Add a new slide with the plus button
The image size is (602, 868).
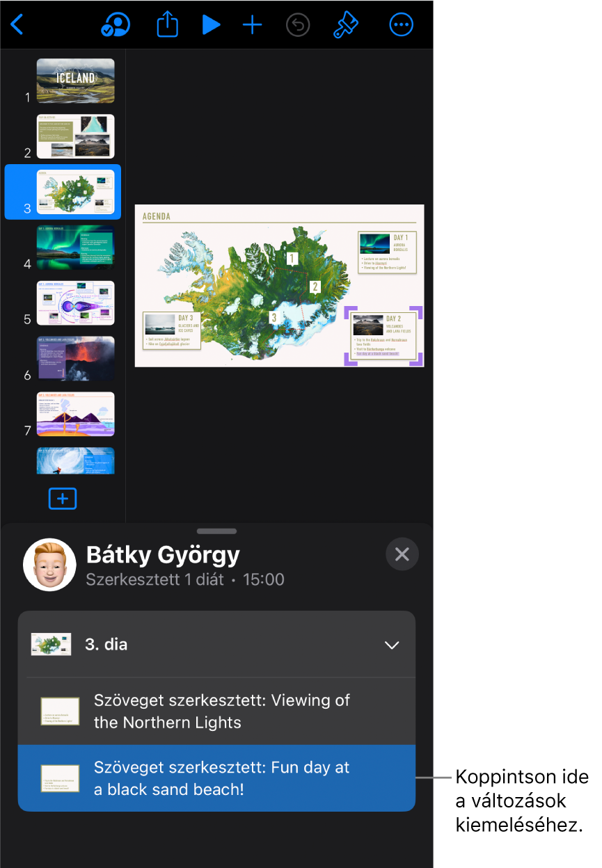[63, 499]
